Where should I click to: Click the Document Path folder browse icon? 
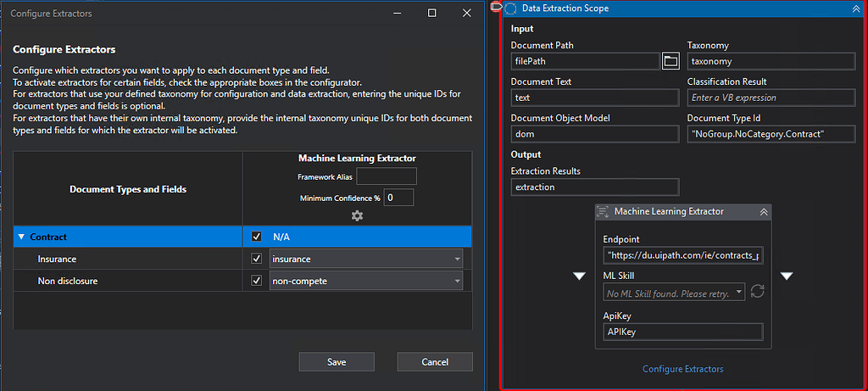click(x=670, y=61)
